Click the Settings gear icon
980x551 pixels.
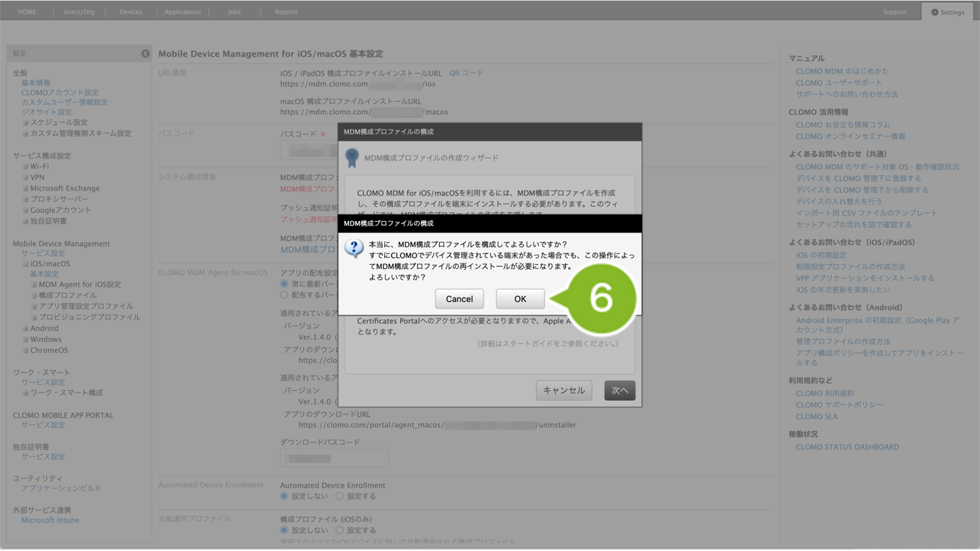point(935,12)
